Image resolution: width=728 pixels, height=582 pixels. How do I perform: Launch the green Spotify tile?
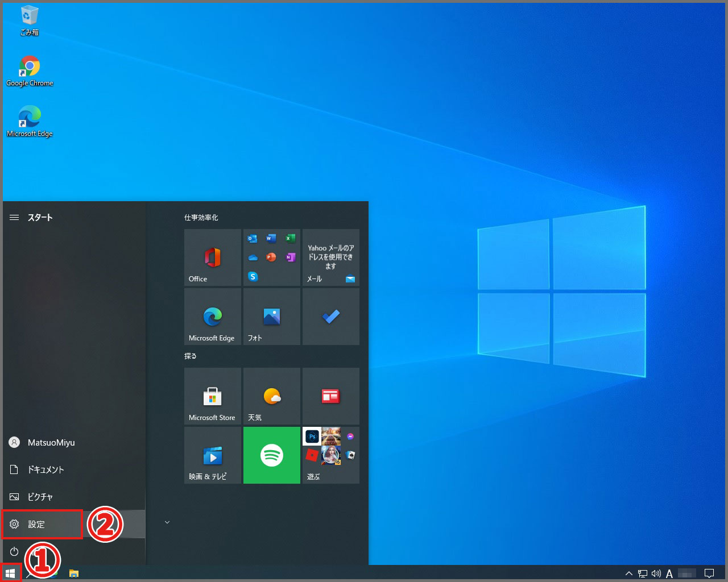pos(272,455)
